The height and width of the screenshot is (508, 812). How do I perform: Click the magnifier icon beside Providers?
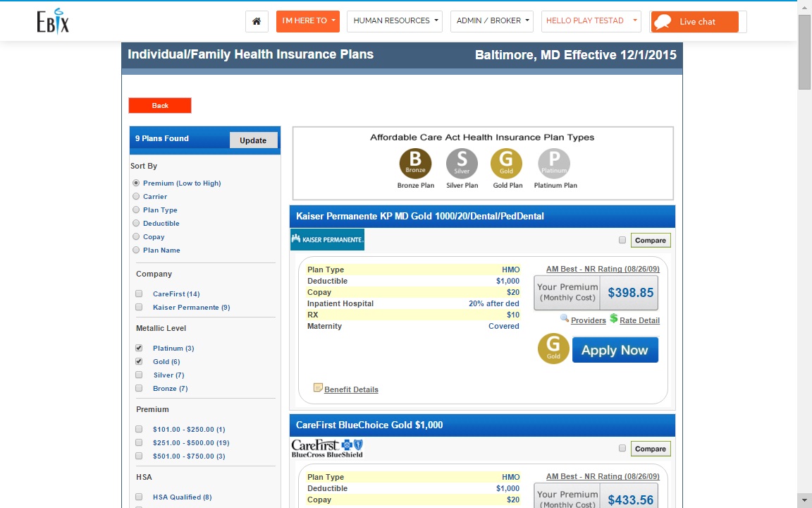[565, 318]
